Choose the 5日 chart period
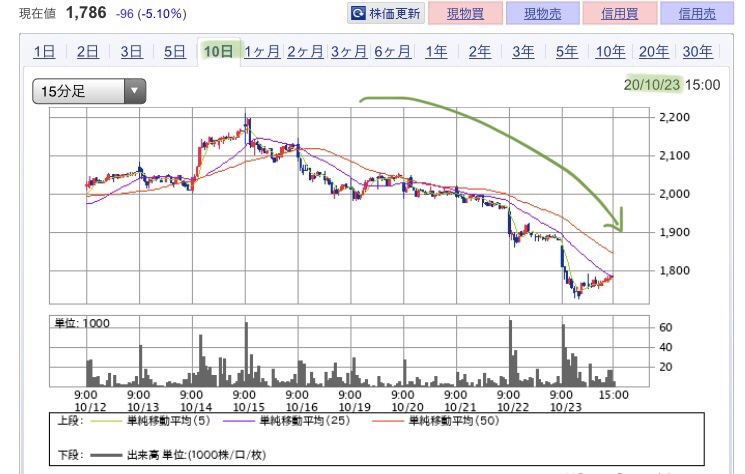The image size is (745, 474). 174,52
